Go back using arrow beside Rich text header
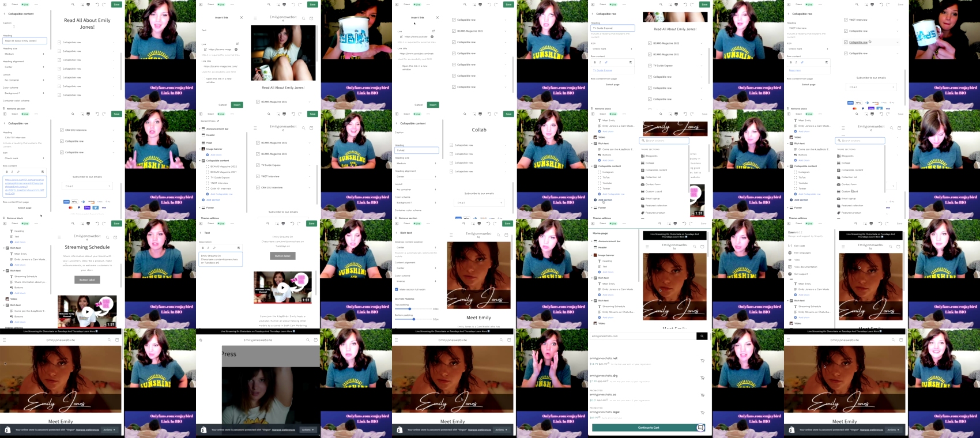This screenshot has width=980, height=438. click(x=397, y=233)
